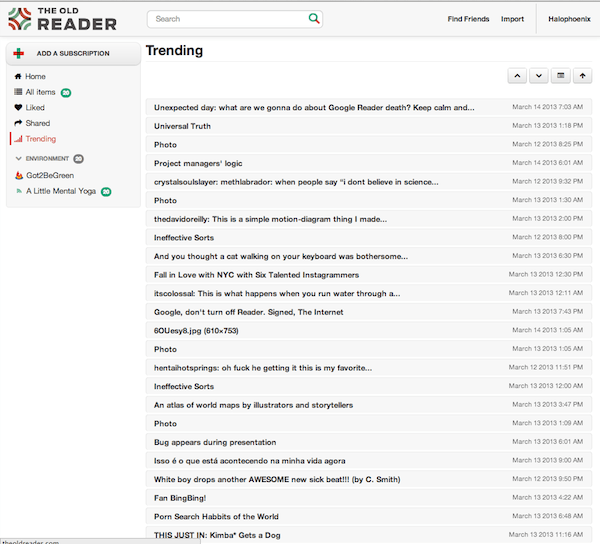Open 'THIS JUST IN: Kimba* Gets a Dog' post
This screenshot has height=544, width=600.
pos(368,535)
